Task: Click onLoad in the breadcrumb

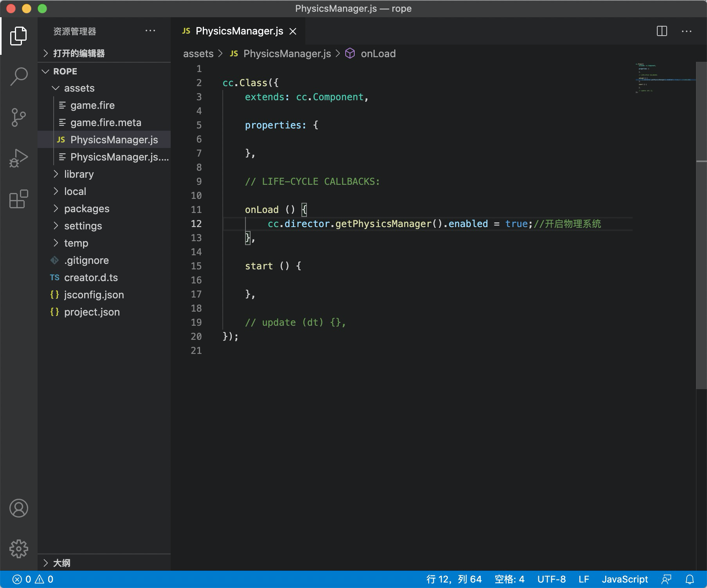Action: 378,54
